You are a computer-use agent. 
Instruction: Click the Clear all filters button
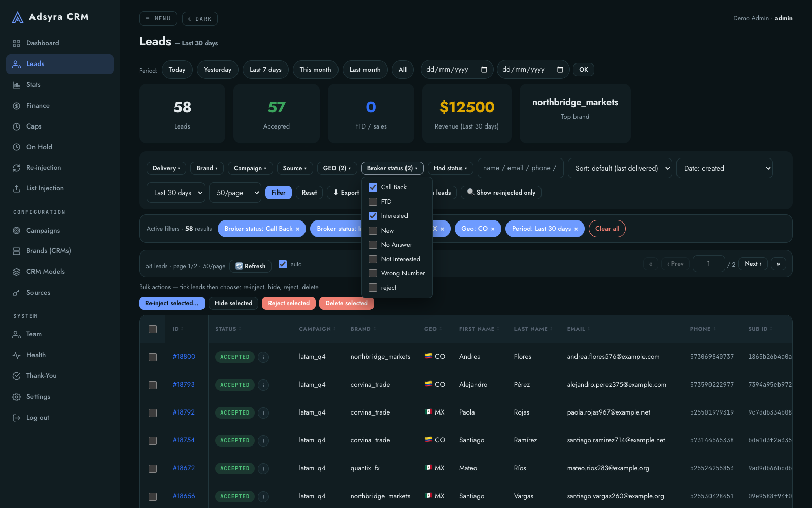(x=607, y=229)
